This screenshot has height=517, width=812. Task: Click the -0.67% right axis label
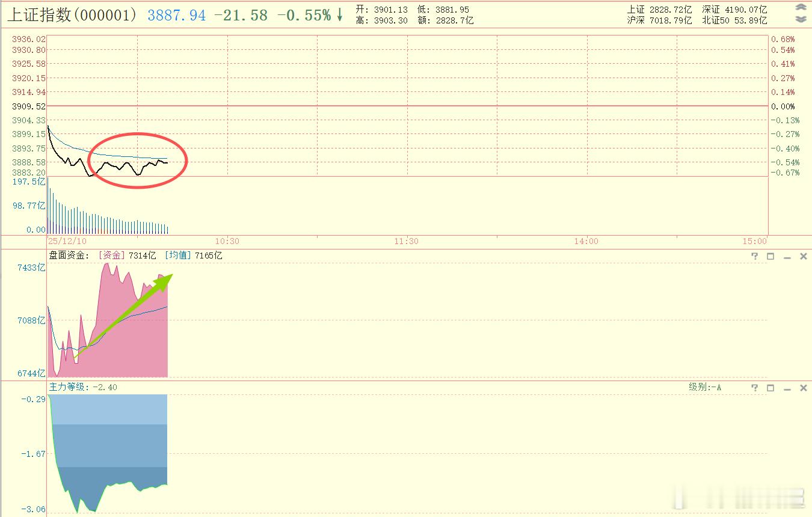click(x=785, y=173)
